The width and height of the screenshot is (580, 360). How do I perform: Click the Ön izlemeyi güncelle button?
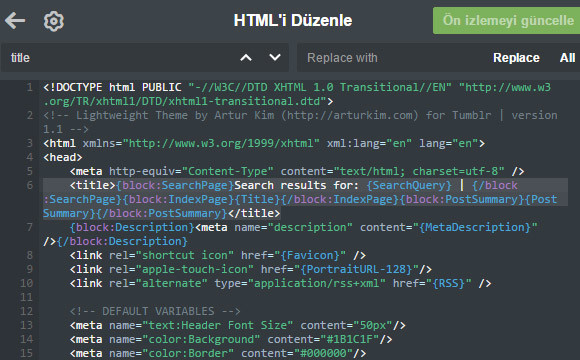pos(506,21)
